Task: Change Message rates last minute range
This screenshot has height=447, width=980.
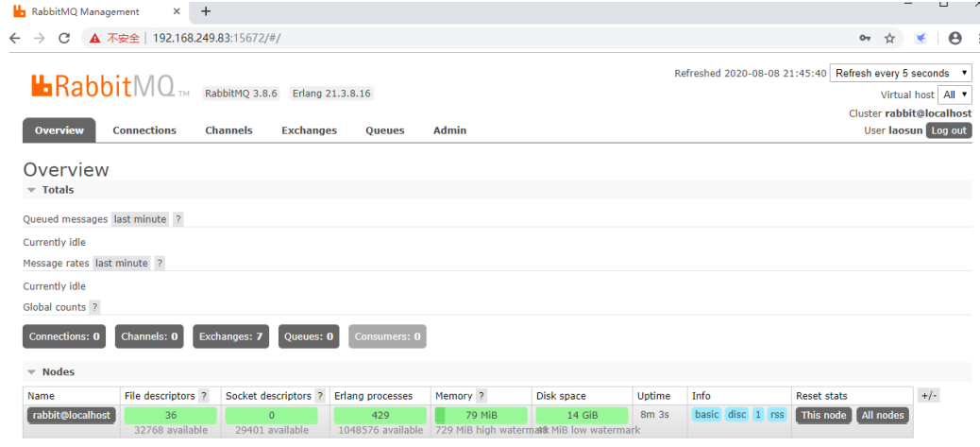Action: coord(122,264)
